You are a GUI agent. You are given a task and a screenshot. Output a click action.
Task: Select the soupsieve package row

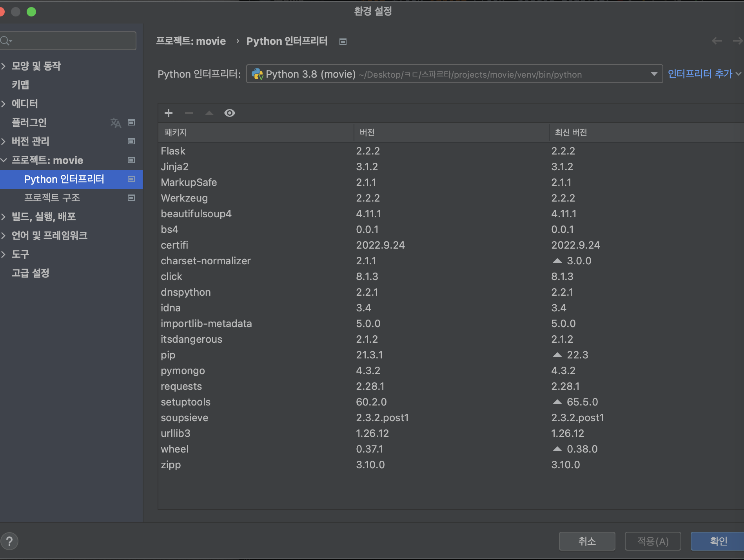tap(451, 418)
